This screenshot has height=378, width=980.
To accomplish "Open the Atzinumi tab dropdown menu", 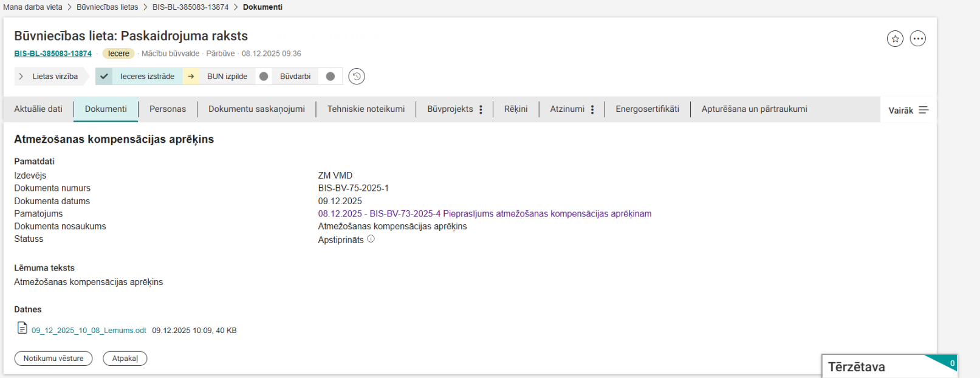I will tap(592, 109).
